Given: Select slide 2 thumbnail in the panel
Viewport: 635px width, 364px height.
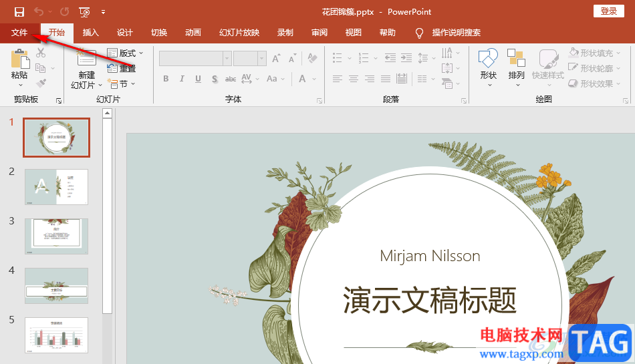Looking at the screenshot, I should coord(56,187).
